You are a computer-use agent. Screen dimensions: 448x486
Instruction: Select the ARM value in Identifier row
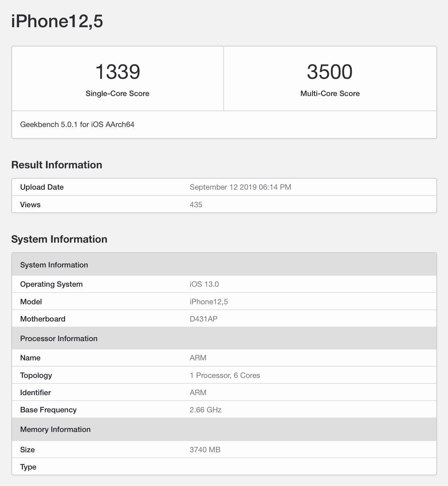click(198, 393)
